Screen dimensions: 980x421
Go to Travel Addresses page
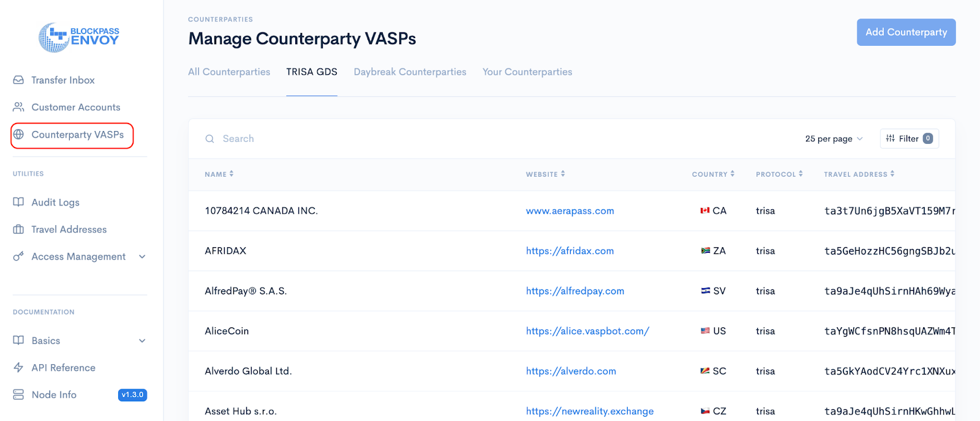[69, 229]
